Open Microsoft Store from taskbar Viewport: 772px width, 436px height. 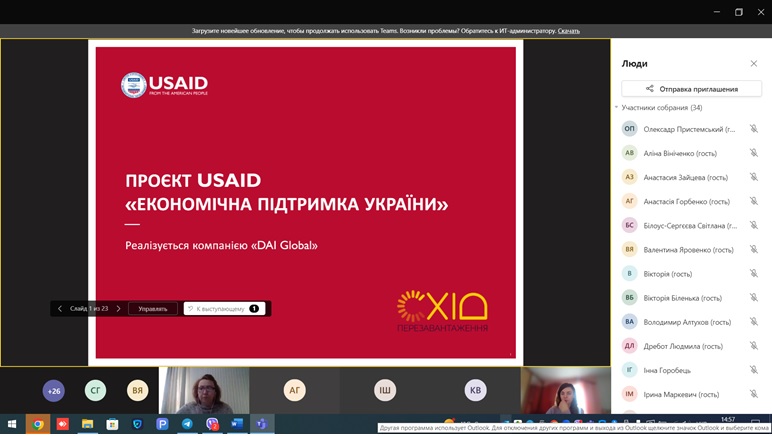click(x=112, y=424)
